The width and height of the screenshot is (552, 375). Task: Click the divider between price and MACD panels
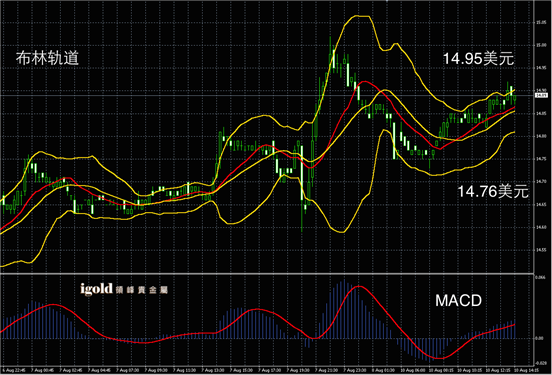(267, 274)
